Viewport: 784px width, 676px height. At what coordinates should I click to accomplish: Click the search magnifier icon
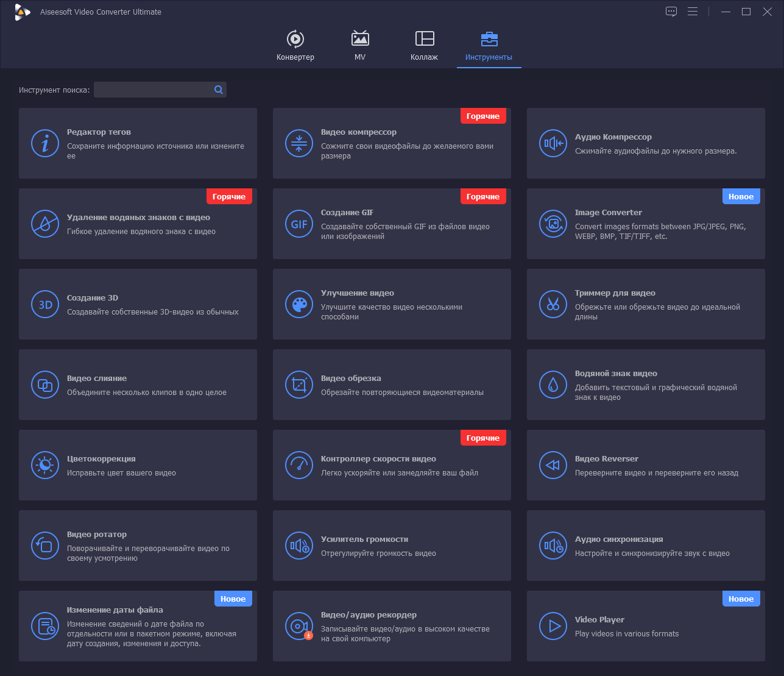[219, 90]
